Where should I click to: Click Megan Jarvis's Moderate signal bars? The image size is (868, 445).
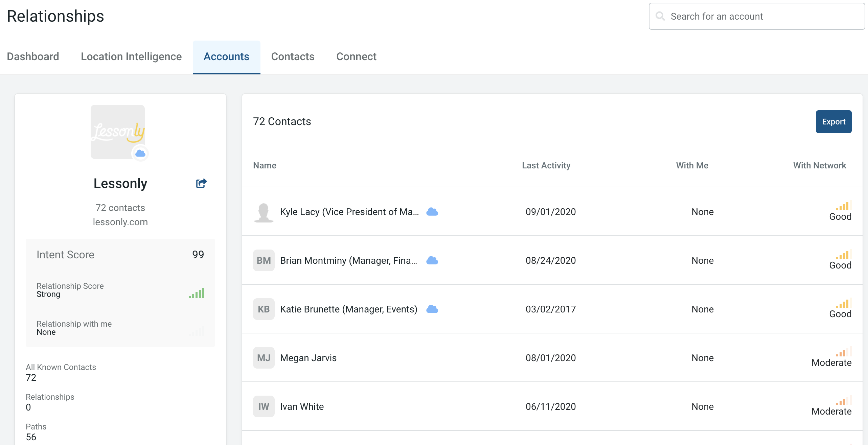[844, 352]
